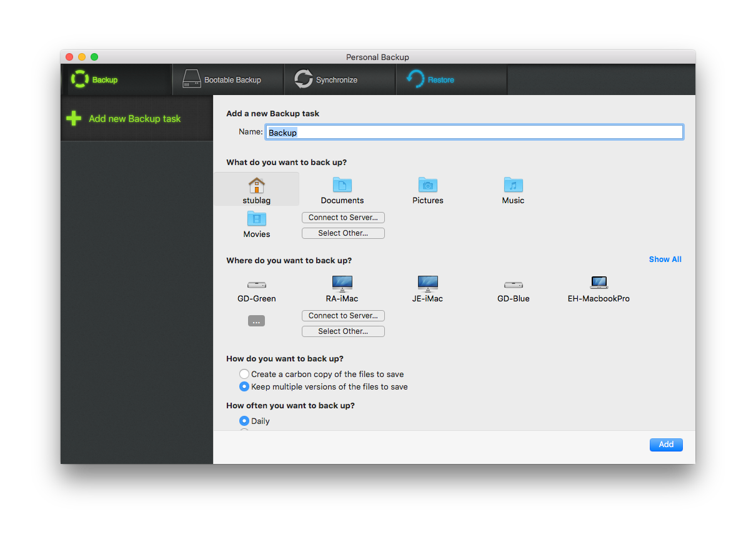756x544 pixels.
Task: Click the EH-MacbookPro label text
Action: pos(599,299)
